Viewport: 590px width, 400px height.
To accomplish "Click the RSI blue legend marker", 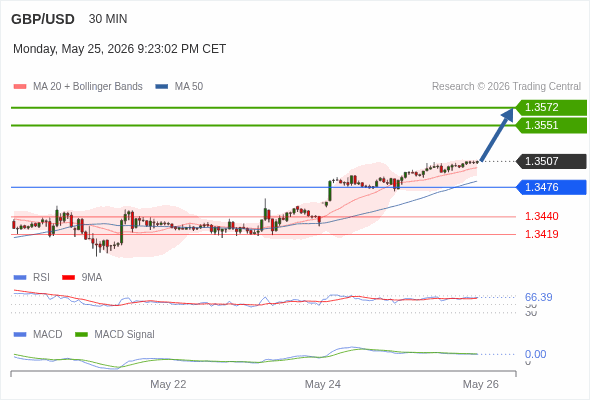I will 20,278.
